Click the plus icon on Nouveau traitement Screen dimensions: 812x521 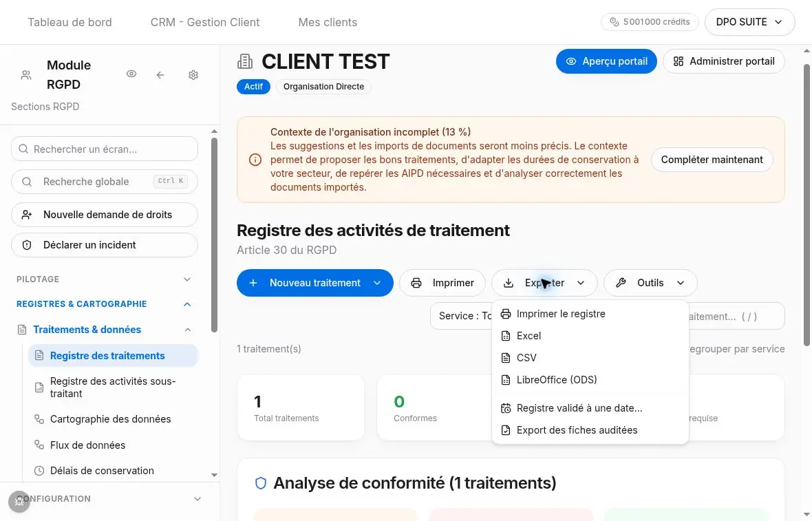[x=253, y=283]
